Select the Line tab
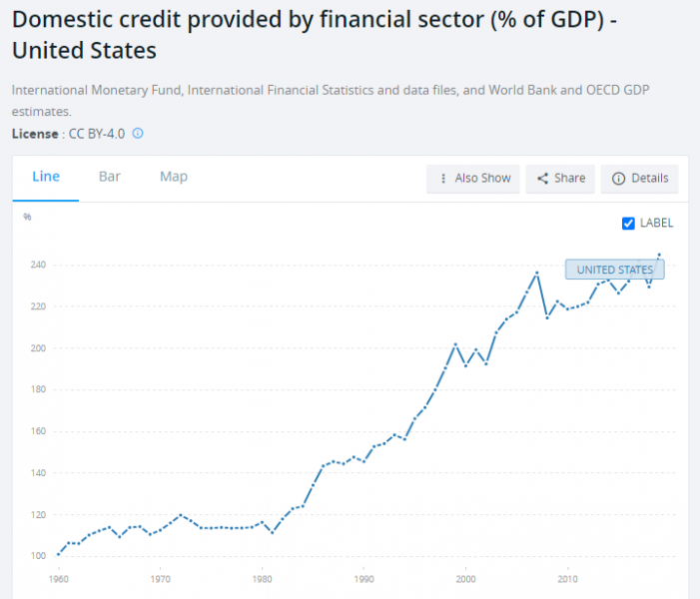Image resolution: width=700 pixels, height=599 pixels. click(x=46, y=177)
